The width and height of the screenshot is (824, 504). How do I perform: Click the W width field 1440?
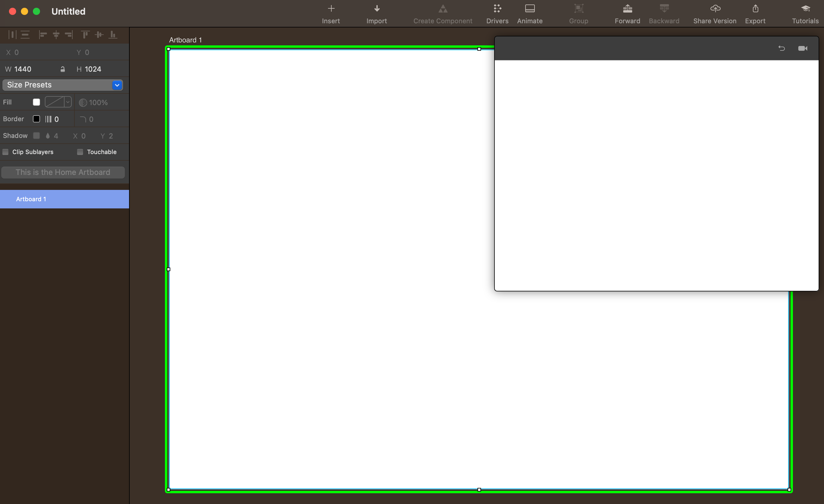23,69
